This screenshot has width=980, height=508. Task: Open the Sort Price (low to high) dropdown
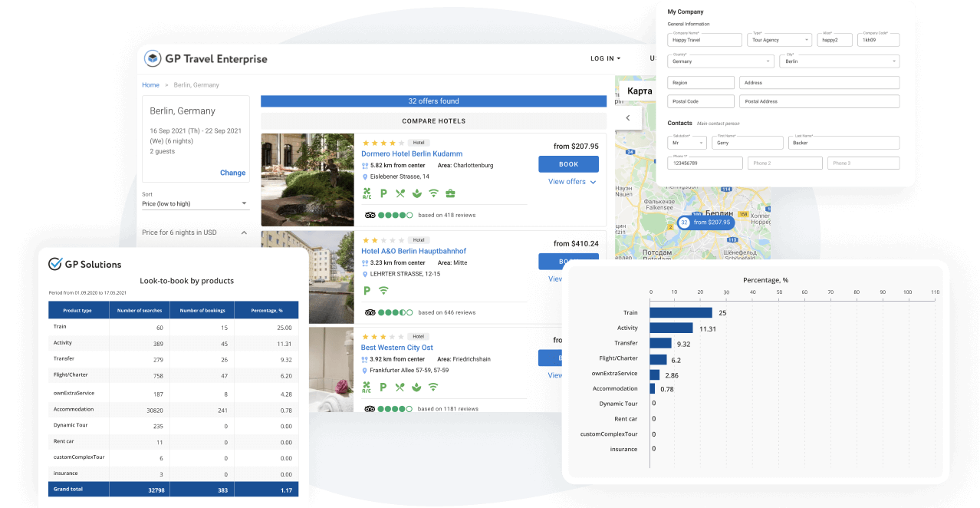tap(196, 203)
